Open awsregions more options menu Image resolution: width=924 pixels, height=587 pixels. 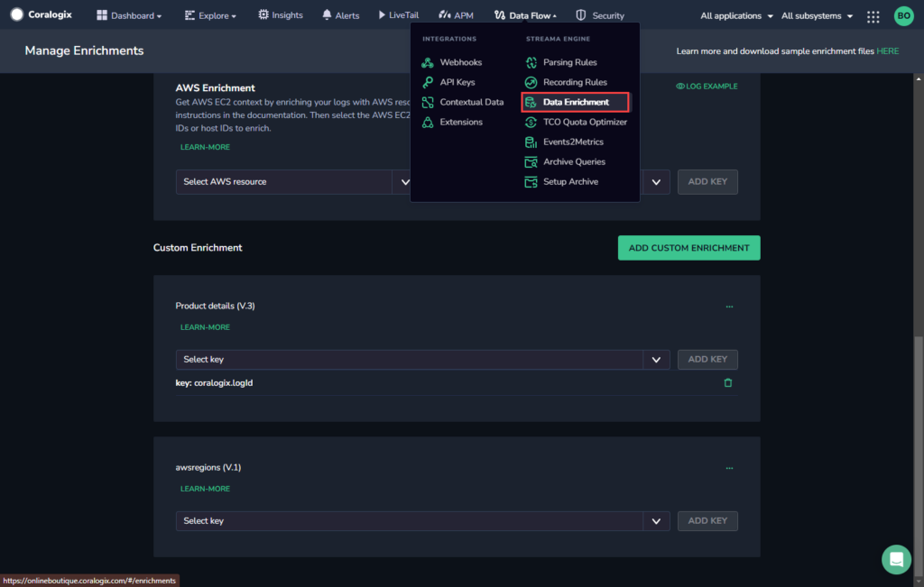point(729,468)
